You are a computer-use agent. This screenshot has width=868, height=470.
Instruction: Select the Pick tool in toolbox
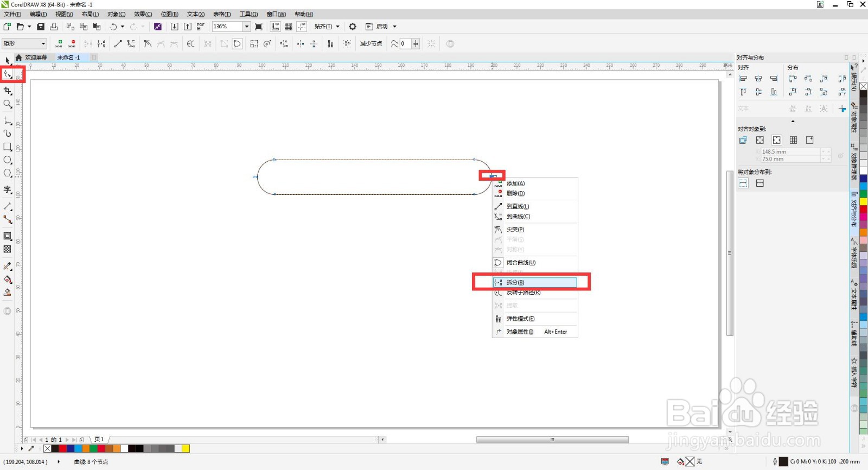click(8, 61)
